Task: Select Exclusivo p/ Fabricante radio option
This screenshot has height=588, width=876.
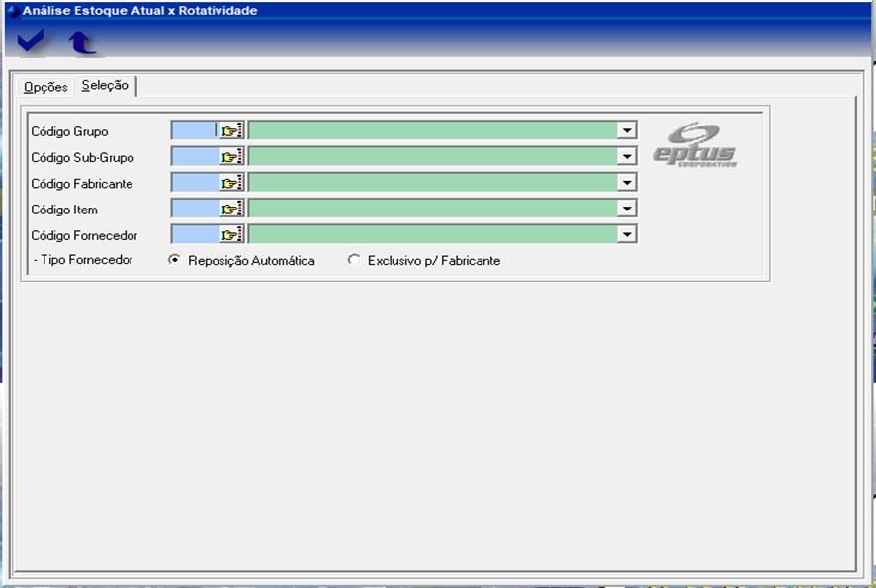Action: point(354,260)
